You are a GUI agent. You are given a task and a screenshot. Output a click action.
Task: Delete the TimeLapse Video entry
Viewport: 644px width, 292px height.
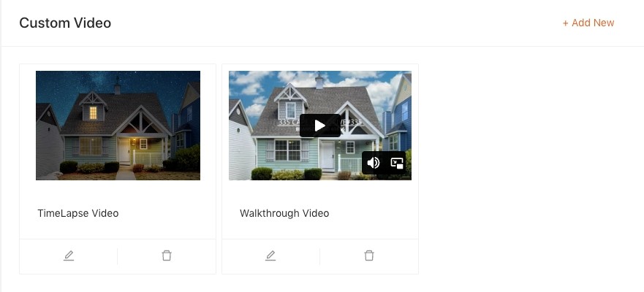click(x=167, y=256)
